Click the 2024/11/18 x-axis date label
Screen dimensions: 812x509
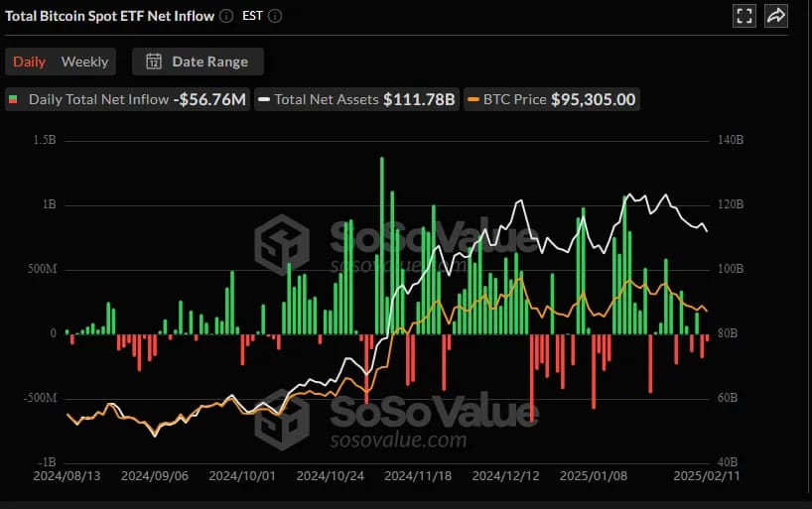click(x=418, y=476)
